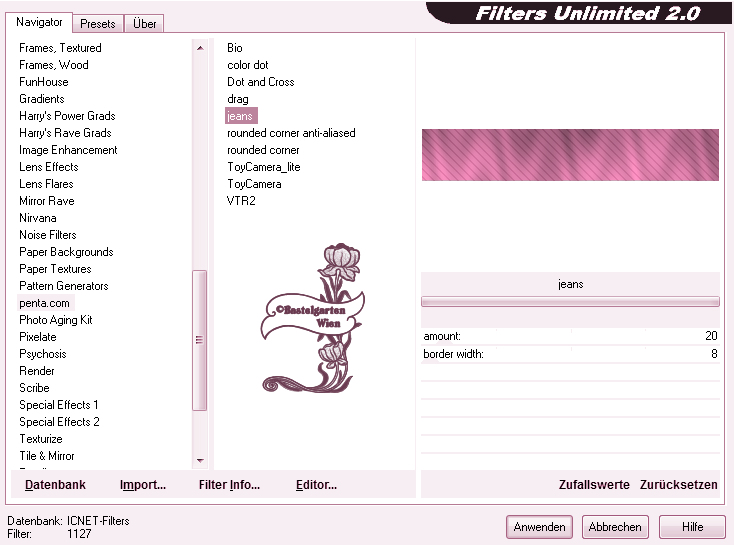
Task: Open the Presets tab
Action: [97, 23]
